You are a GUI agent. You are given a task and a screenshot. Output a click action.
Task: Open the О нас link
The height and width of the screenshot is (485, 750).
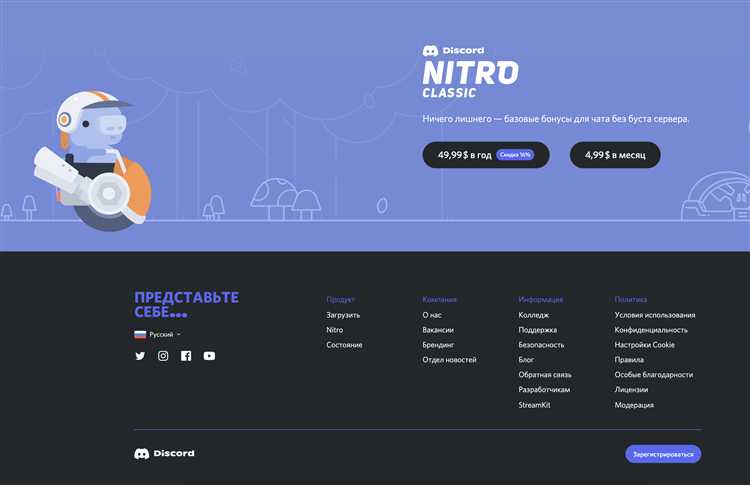432,315
